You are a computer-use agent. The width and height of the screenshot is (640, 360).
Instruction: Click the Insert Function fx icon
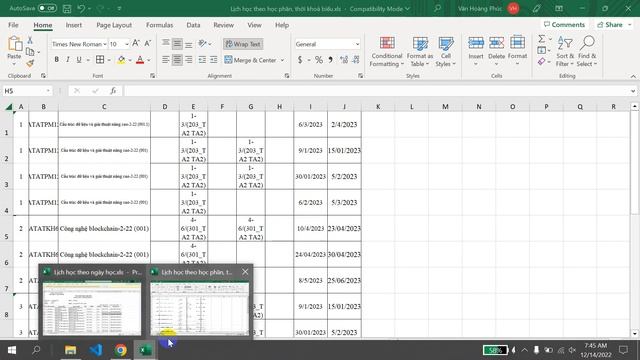[113, 91]
